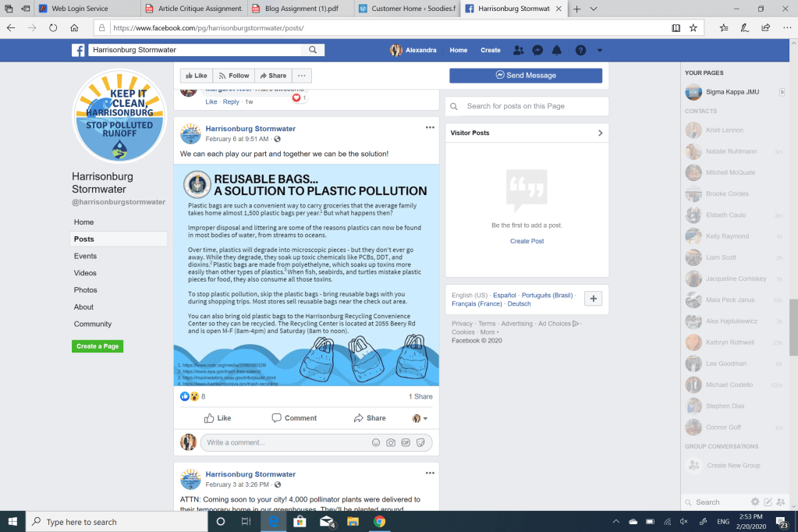Click the green Create a Page button
This screenshot has width=798, height=532.
98,346
